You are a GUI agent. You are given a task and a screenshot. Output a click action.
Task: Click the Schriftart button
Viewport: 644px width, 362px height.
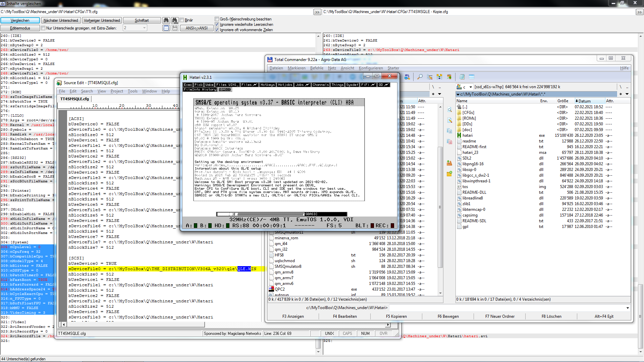click(142, 20)
